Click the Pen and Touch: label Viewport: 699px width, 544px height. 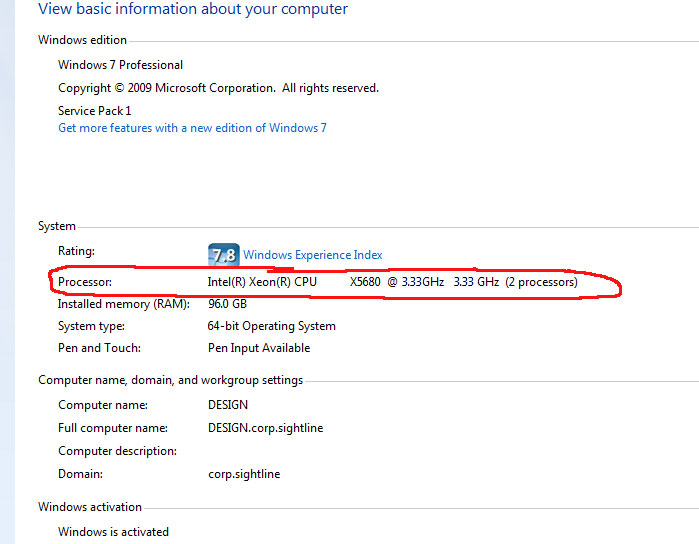point(99,348)
